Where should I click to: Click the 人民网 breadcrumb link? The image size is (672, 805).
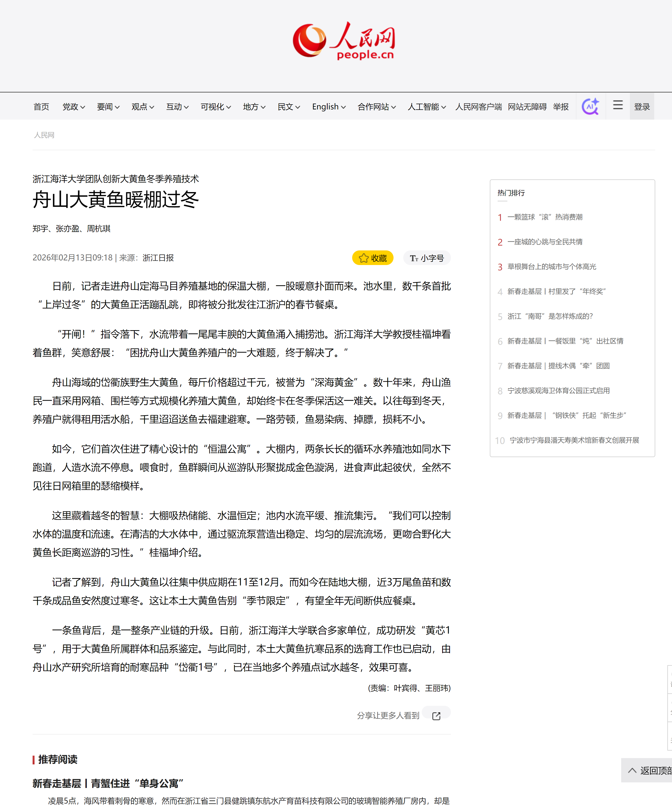44,135
